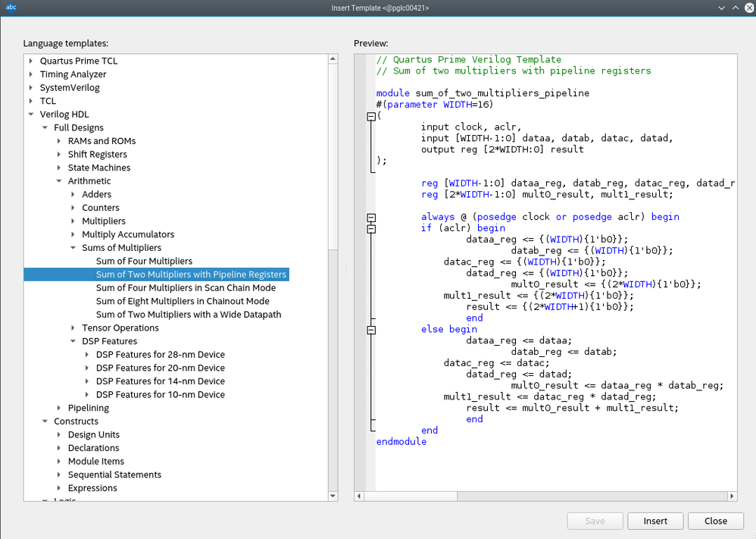Click the Close button
The width and height of the screenshot is (756, 539).
[715, 521]
